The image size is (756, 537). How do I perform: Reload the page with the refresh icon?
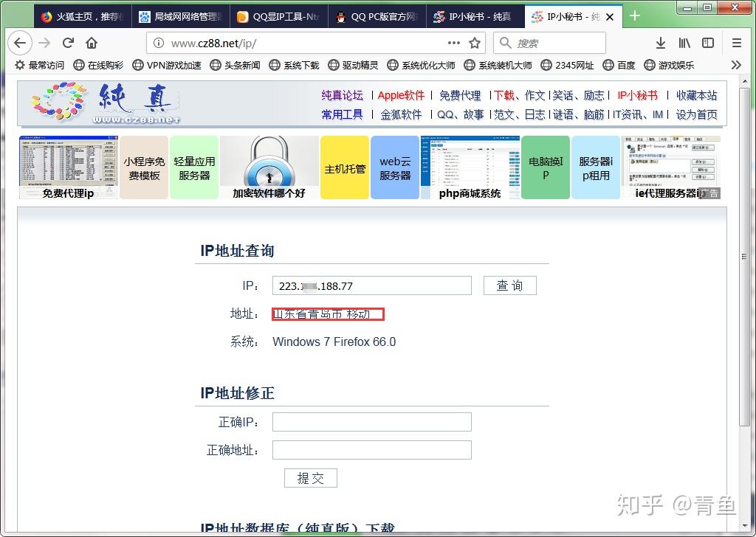[x=68, y=43]
